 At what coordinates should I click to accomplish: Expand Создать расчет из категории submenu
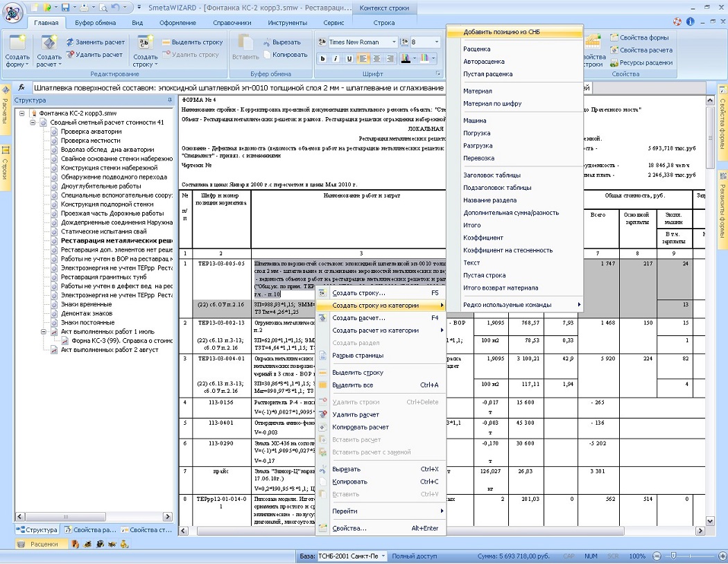(380, 331)
